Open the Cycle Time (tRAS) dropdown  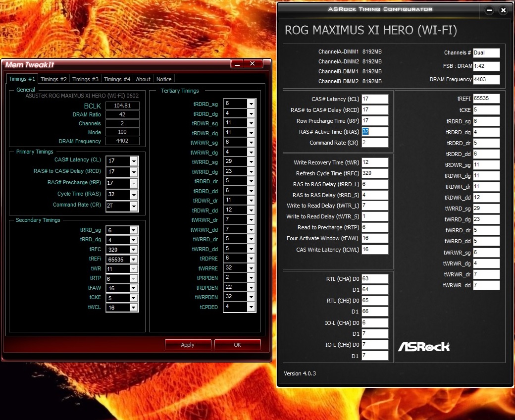(x=134, y=195)
